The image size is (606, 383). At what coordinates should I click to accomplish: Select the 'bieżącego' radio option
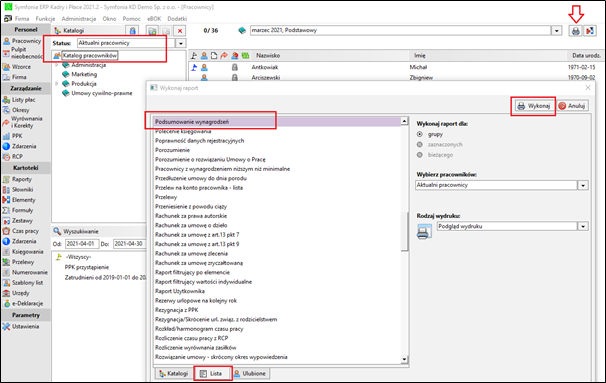[420, 155]
